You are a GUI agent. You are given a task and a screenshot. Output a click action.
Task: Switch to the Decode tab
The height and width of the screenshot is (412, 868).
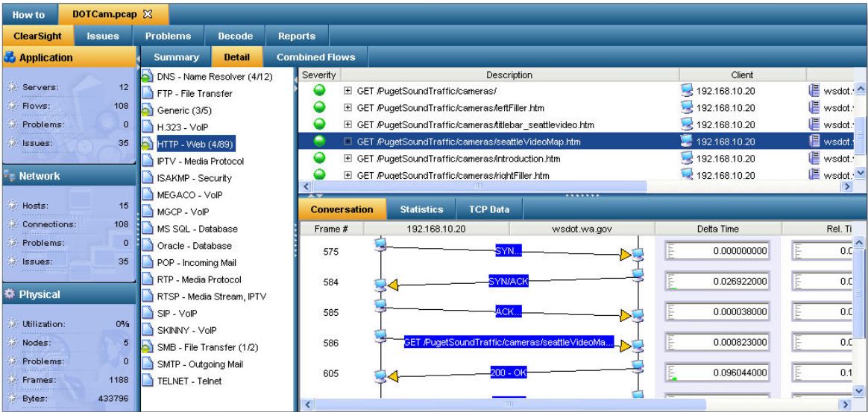tap(235, 36)
